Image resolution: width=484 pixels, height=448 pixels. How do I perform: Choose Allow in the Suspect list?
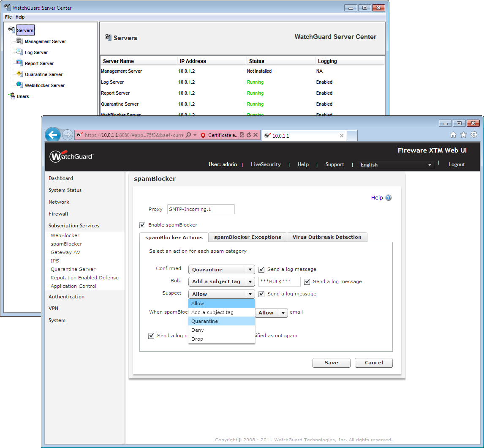(222, 303)
